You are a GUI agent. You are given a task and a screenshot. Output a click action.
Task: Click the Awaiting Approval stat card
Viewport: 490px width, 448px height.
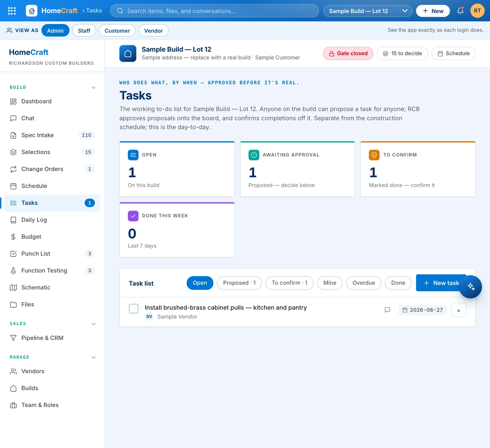[x=297, y=169]
